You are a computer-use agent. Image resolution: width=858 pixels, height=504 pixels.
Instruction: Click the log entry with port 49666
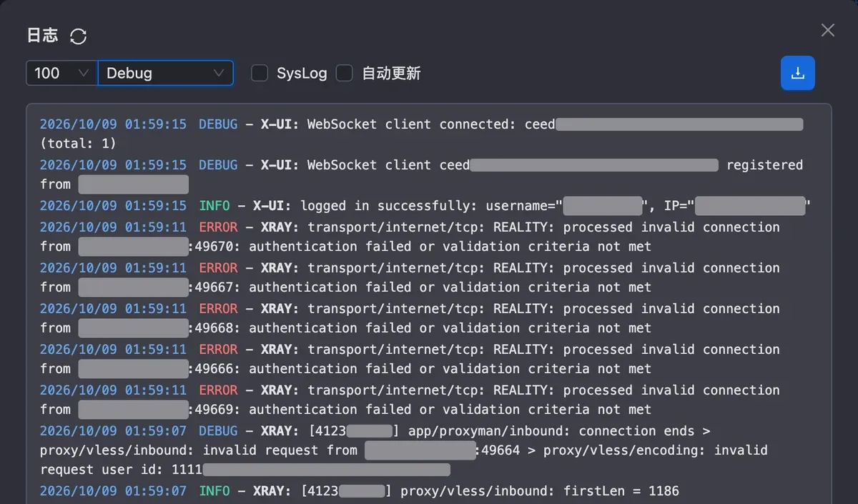[x=410, y=359]
